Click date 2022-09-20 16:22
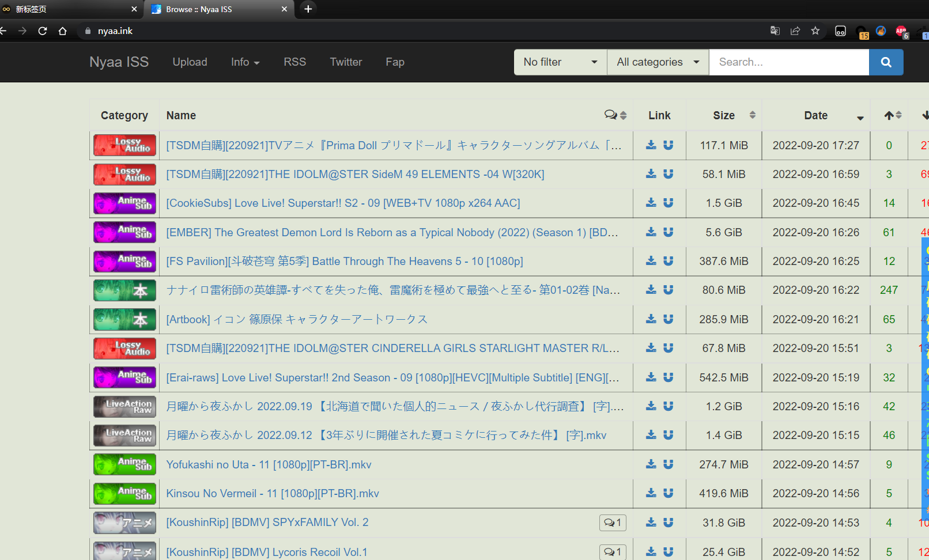Screen dimensions: 929x560 tap(816, 290)
